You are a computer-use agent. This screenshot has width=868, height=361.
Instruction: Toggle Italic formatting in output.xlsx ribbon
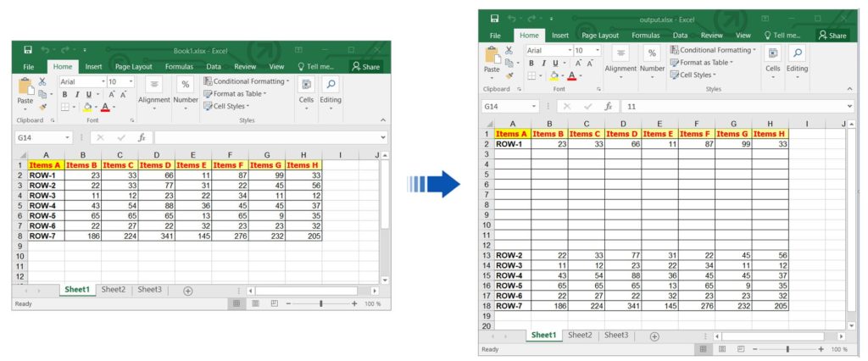click(543, 63)
